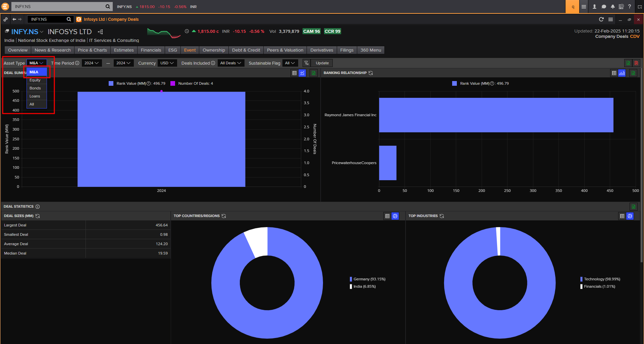Viewport: 644px width, 344px height.
Task: Open the notifications bell
Action: (x=612, y=7)
